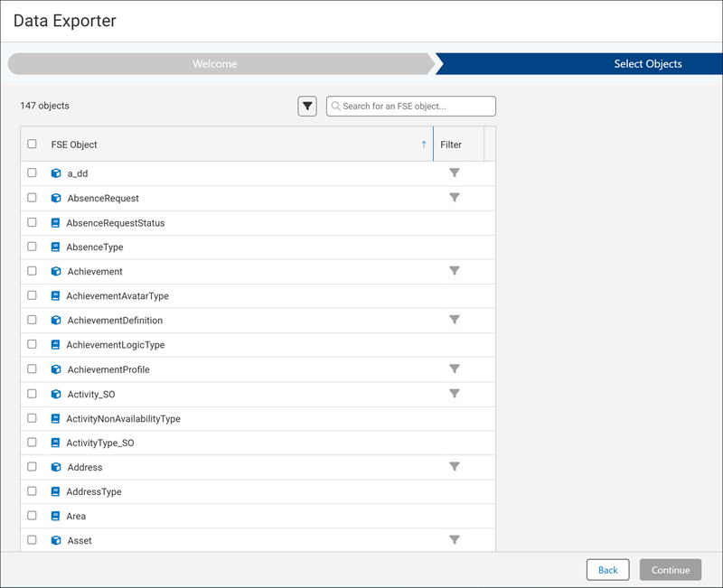Open the filter for Activity_SO
The height and width of the screenshot is (588, 723).
455,394
